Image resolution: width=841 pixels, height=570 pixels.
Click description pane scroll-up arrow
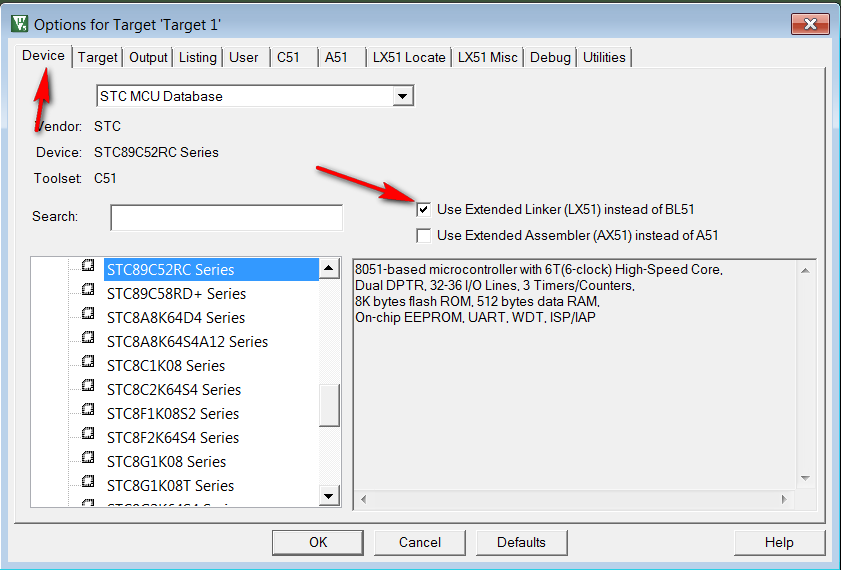[805, 271]
